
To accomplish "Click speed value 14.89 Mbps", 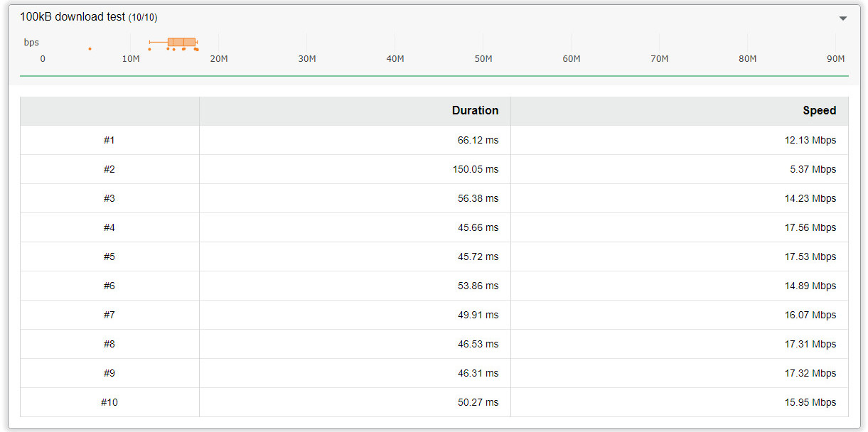I will tap(810, 286).
